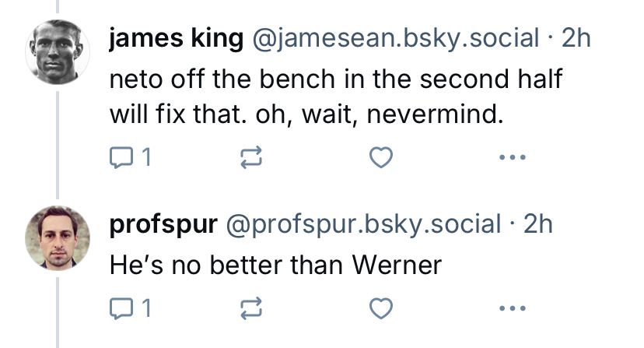Click the james king display name
Image resolution: width=644 pixels, height=348 pixels.
[x=176, y=39]
